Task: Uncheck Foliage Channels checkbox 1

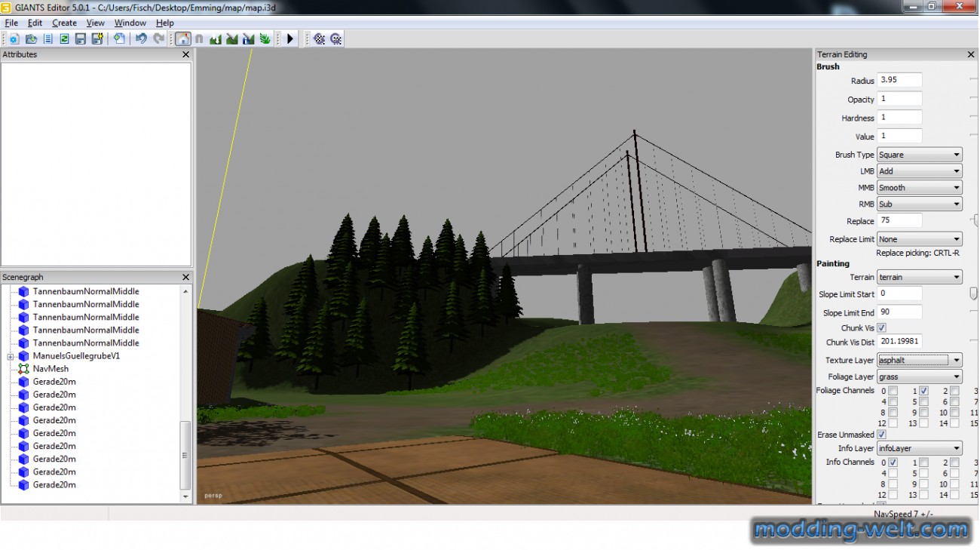Action: coord(923,391)
